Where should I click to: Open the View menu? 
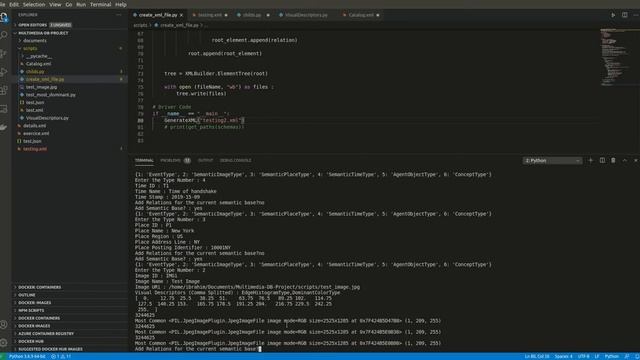click(x=55, y=4)
